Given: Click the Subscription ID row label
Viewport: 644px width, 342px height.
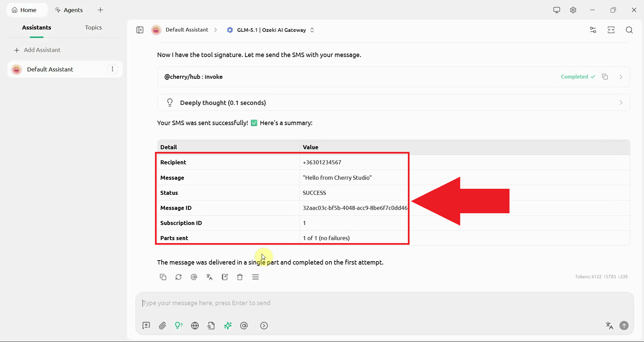Looking at the screenshot, I should [181, 223].
